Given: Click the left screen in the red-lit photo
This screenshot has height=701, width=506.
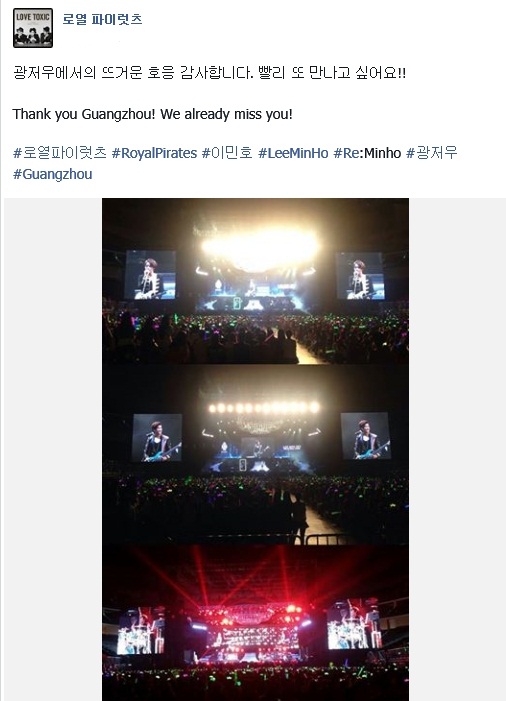Looking at the screenshot, I should 141,630.
